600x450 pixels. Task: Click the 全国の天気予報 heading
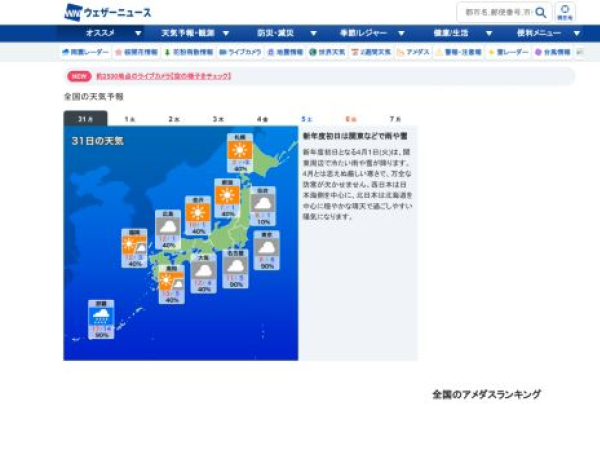94,97
